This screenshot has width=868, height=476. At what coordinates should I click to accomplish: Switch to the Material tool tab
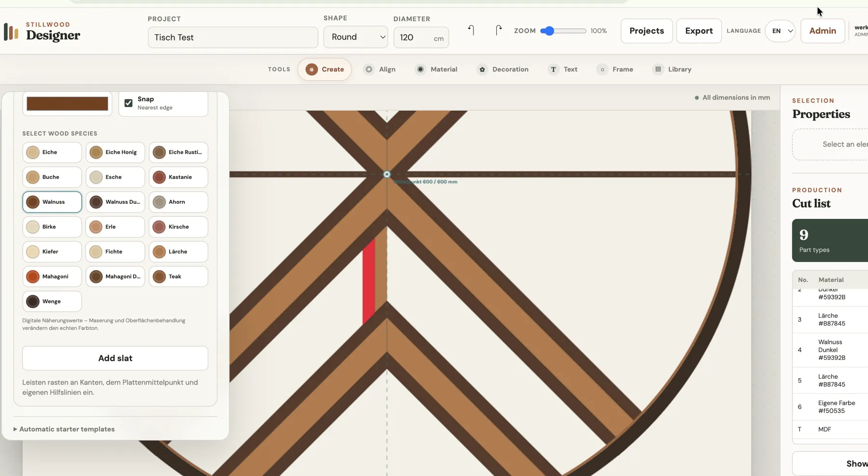click(x=436, y=69)
